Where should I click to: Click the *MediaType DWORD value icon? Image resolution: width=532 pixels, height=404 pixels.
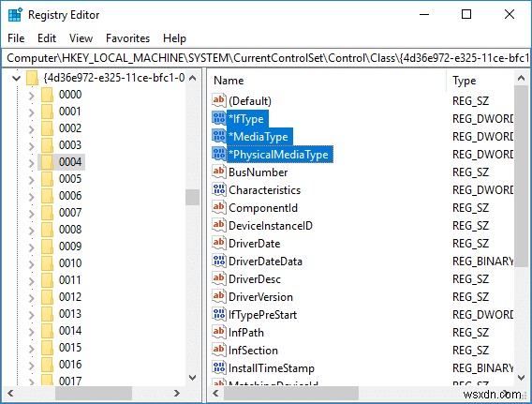click(219, 137)
